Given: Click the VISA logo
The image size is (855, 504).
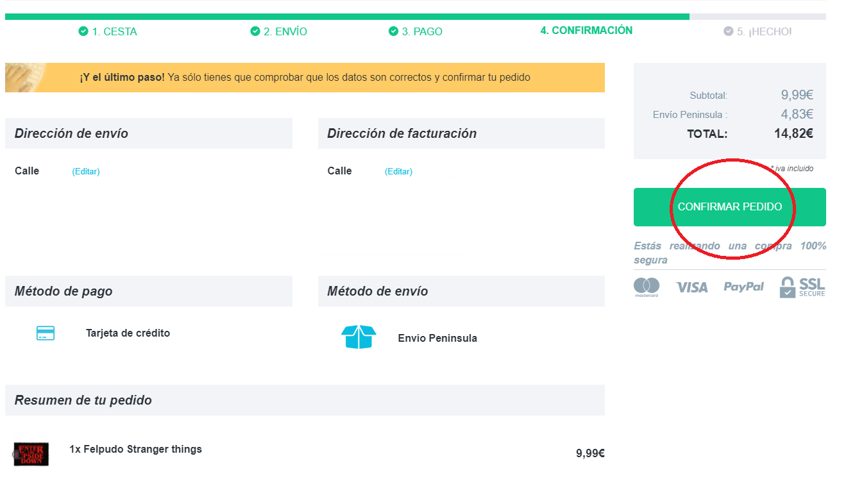Looking at the screenshot, I should (691, 287).
